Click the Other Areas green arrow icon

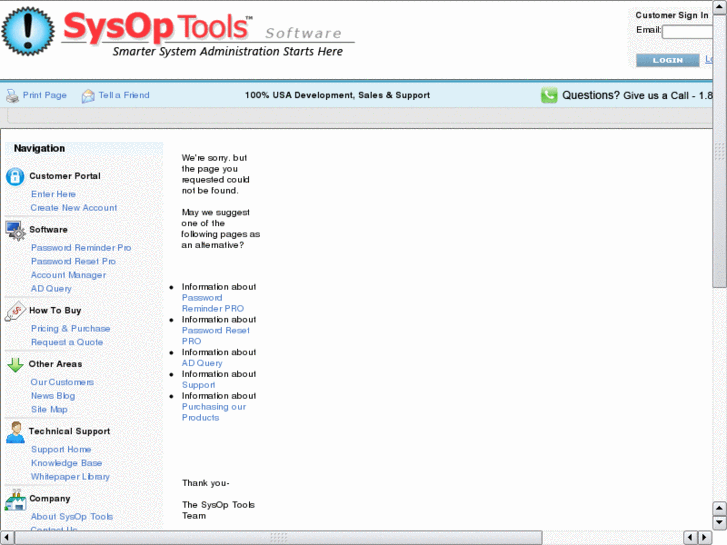(15, 365)
